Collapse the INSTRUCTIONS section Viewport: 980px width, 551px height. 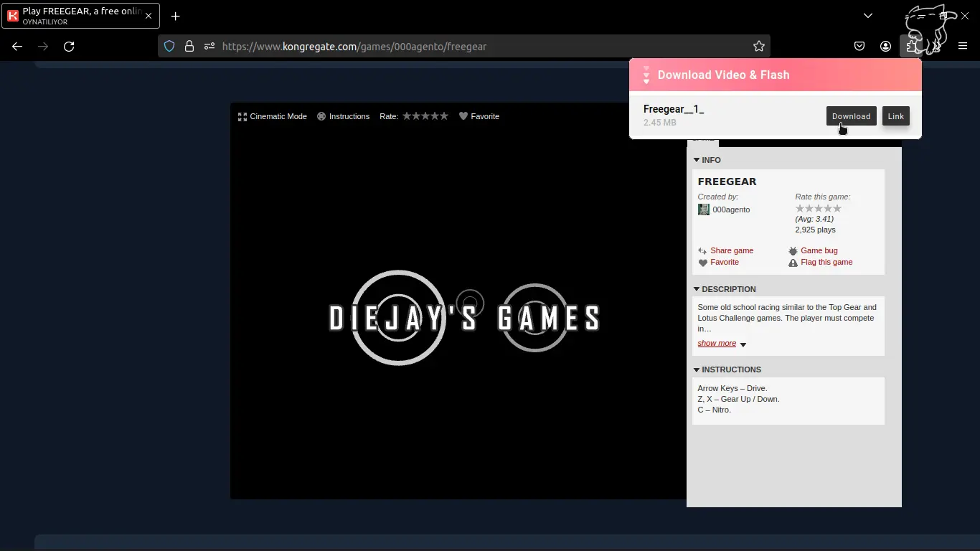click(727, 369)
